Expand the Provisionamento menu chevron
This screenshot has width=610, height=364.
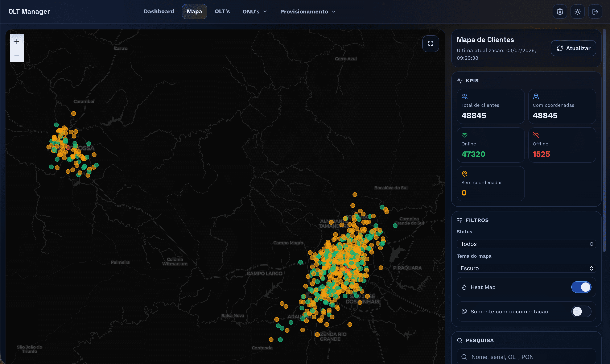334,12
